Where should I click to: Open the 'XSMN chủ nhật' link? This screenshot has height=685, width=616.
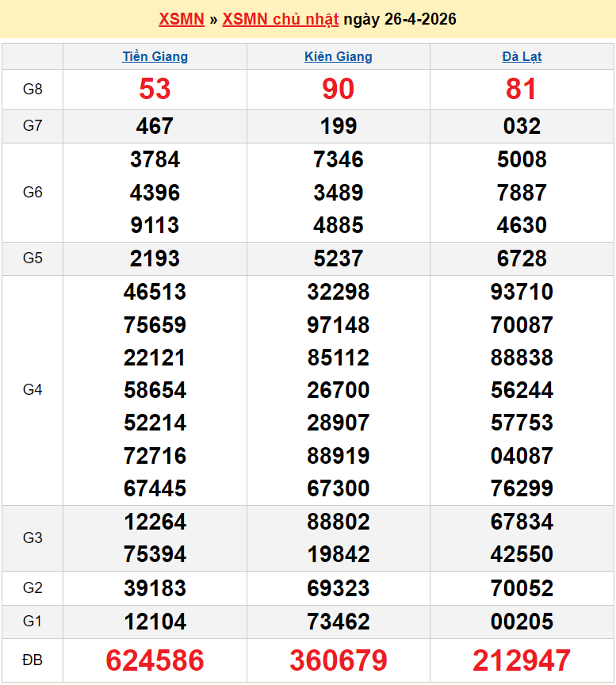[x=281, y=19]
